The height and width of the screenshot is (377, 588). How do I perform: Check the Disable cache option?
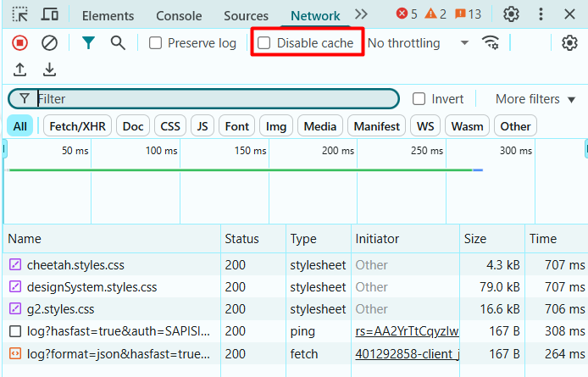tap(264, 43)
